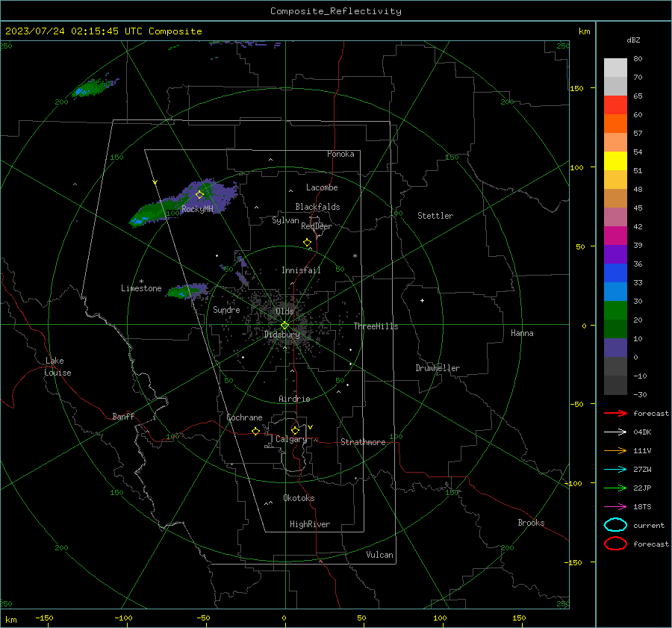Click the red 65-60 dBZ color swatch

tap(615, 105)
